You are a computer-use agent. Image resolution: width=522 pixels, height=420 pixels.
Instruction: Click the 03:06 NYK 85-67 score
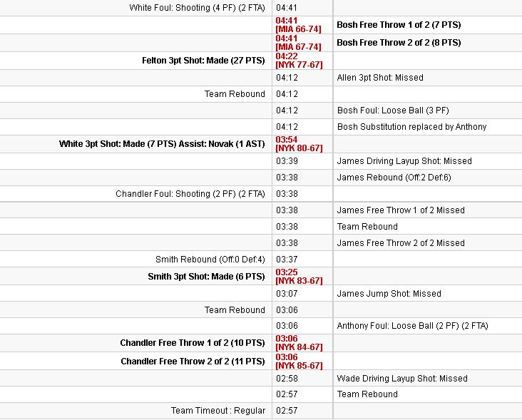[299, 362]
